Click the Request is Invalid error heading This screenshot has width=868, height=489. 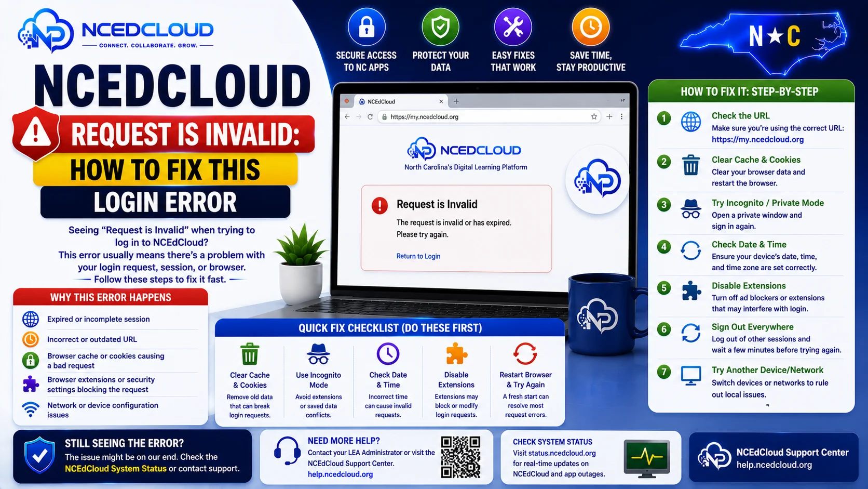[437, 205]
